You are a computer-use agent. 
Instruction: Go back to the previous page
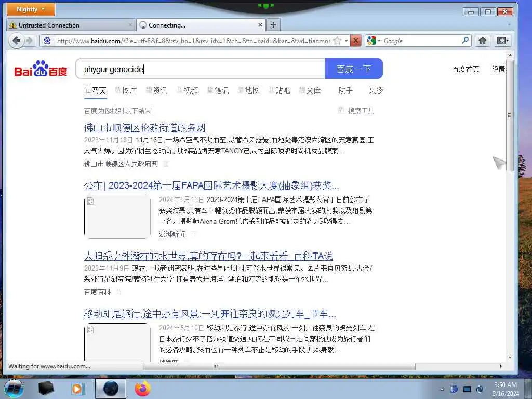(x=16, y=41)
